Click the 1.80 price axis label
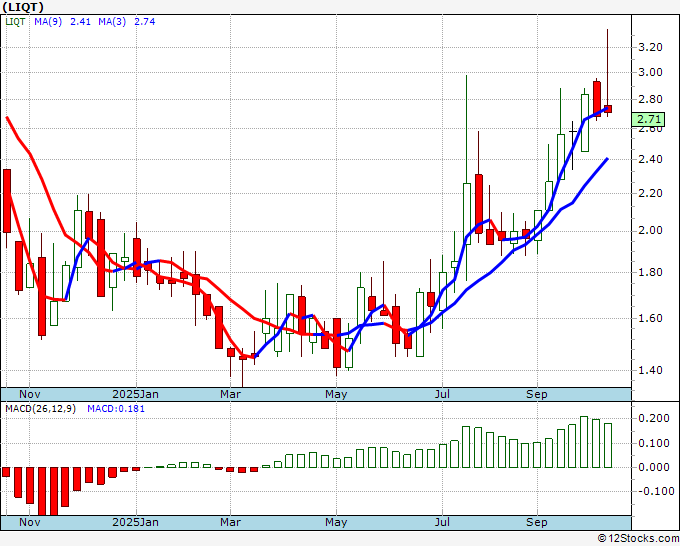 coord(651,272)
